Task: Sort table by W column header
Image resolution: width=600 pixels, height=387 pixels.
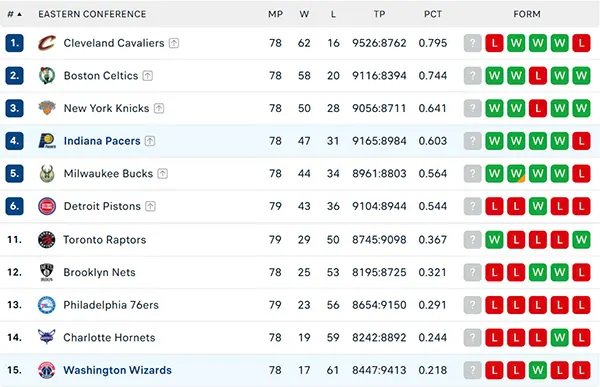Action: 304,14
